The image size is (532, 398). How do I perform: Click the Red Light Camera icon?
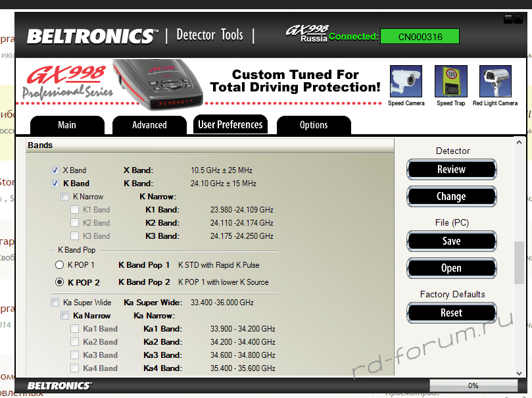click(x=495, y=82)
